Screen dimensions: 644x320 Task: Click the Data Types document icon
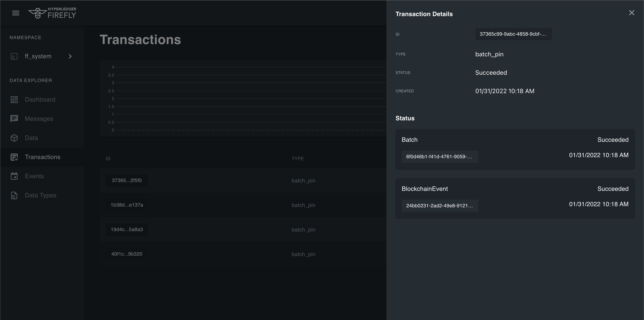pyautogui.click(x=14, y=195)
